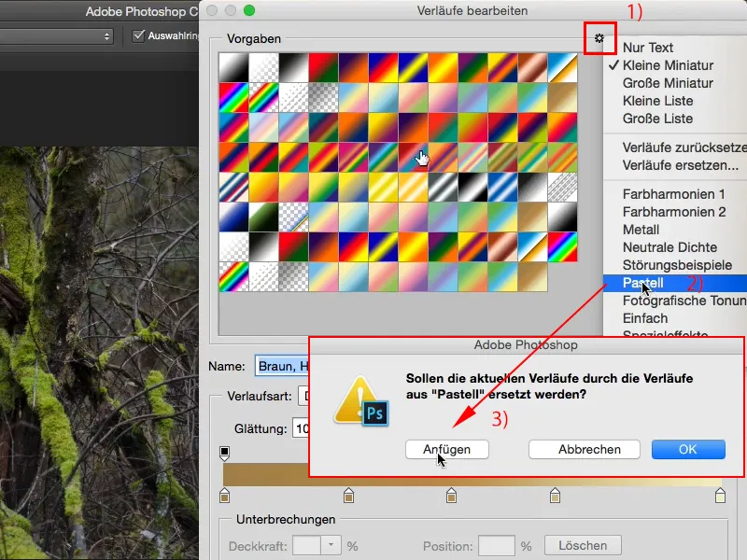Select the leftmost color stop under the gradient bar
The height and width of the screenshot is (560, 747).
click(225, 496)
